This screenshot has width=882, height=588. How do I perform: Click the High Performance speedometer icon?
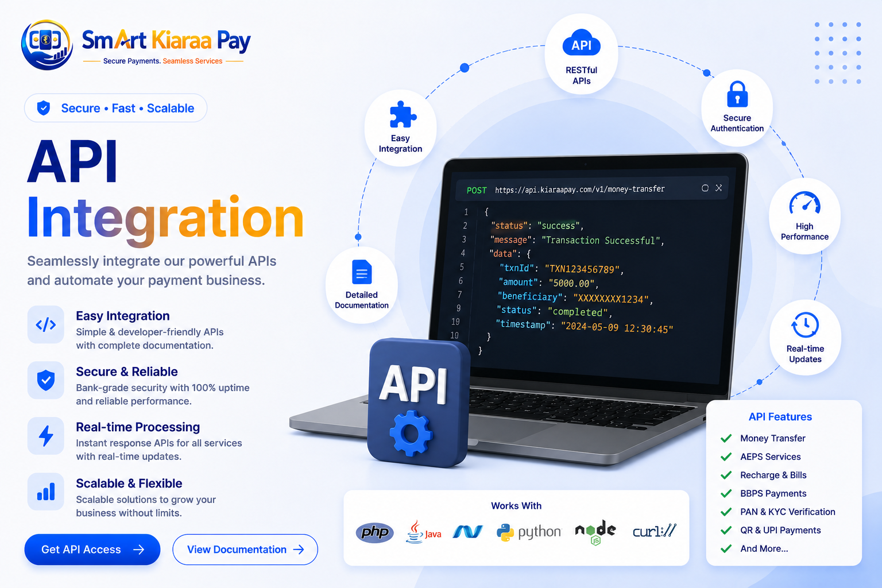tap(804, 204)
